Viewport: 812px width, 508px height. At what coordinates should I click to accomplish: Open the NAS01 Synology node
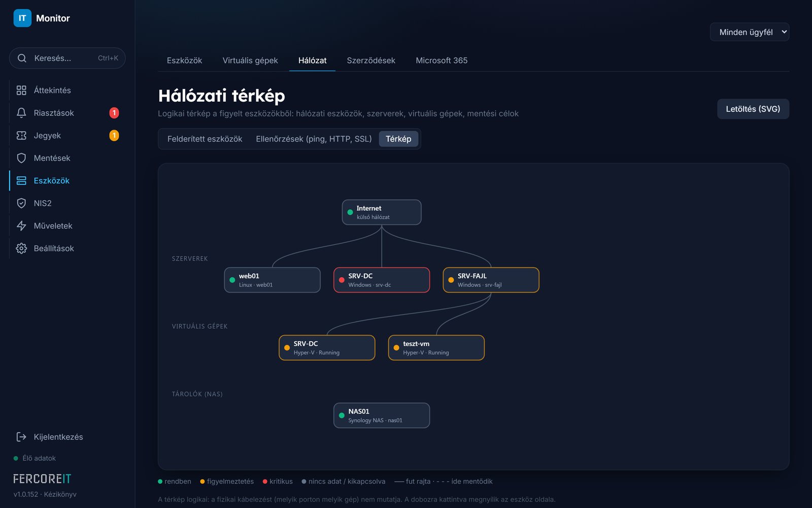coord(382,416)
